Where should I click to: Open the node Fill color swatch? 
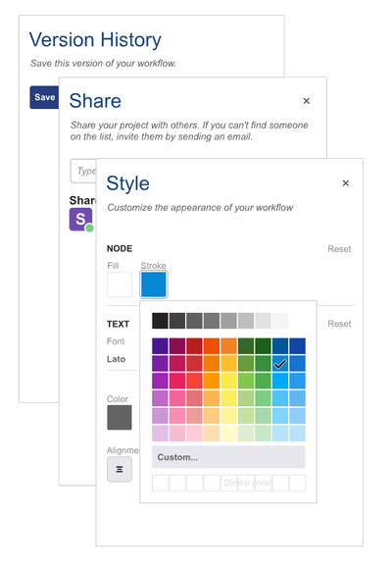click(x=120, y=284)
